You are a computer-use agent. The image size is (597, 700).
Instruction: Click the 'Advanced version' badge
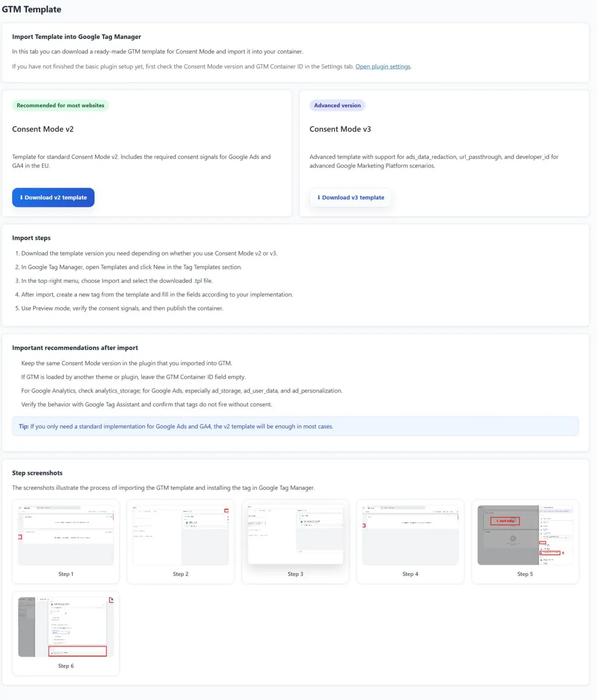point(337,106)
